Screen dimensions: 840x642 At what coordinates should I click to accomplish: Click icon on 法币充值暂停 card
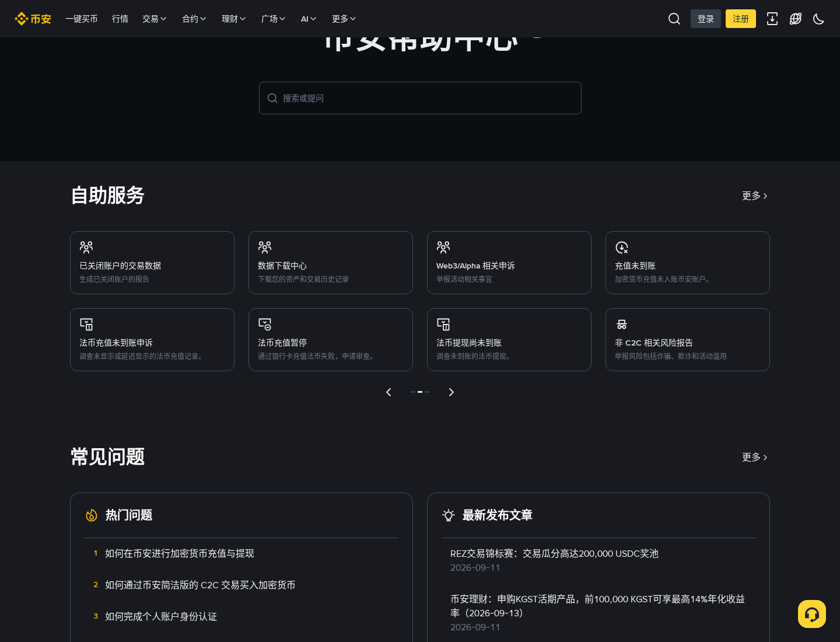[x=265, y=325]
